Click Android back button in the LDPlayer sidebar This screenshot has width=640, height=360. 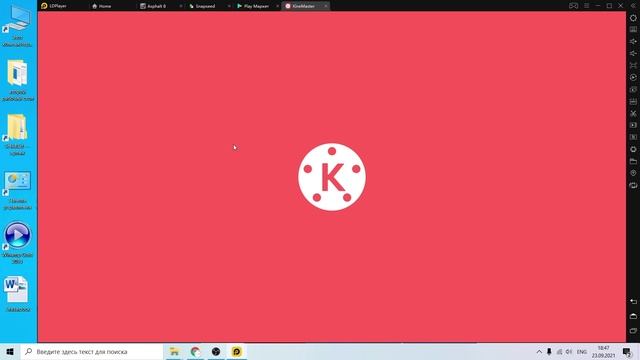coord(633,301)
